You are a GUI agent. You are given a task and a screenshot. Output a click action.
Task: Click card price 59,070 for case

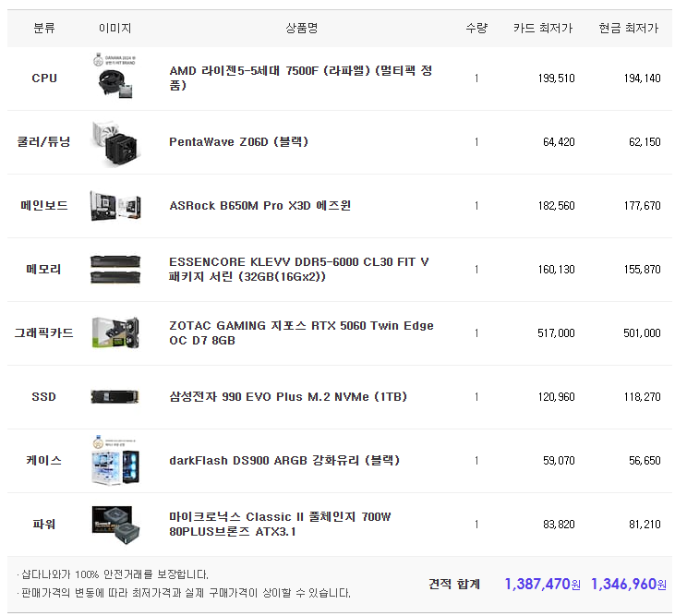tap(559, 460)
